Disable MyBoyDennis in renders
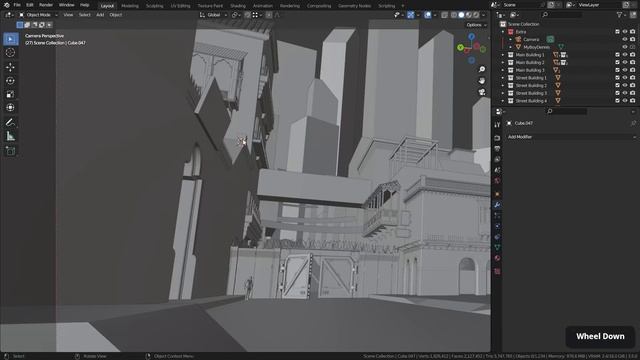This screenshot has height=360, width=640. coord(633,47)
